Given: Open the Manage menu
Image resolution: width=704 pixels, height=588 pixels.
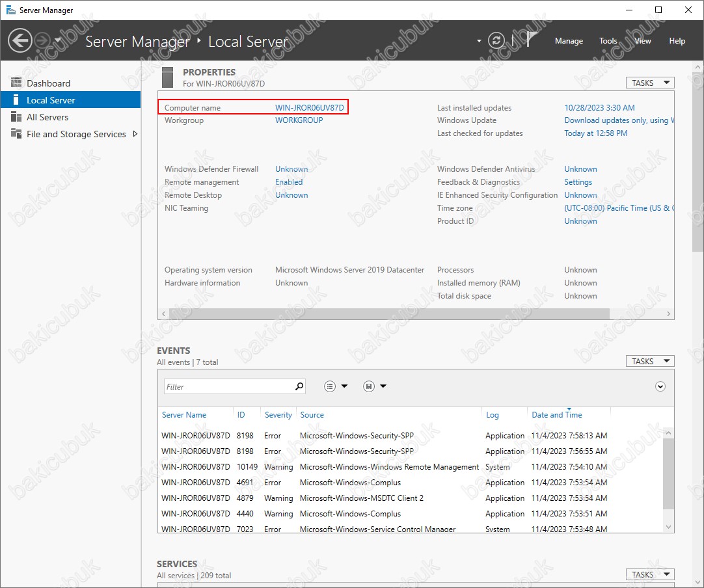Looking at the screenshot, I should 569,41.
